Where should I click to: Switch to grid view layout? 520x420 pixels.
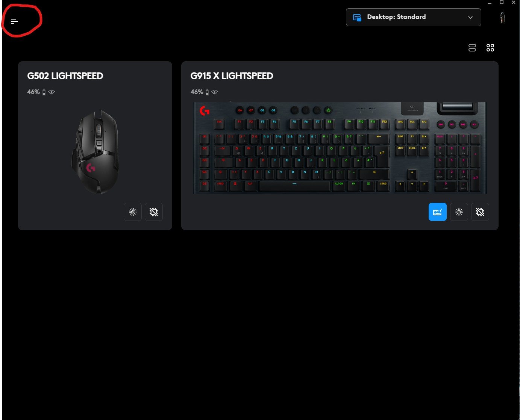490,48
